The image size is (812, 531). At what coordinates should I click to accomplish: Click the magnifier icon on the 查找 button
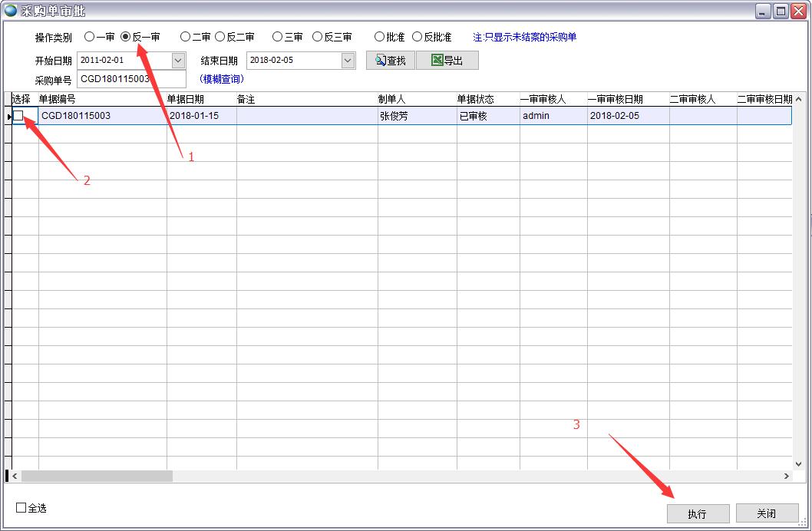pos(379,60)
